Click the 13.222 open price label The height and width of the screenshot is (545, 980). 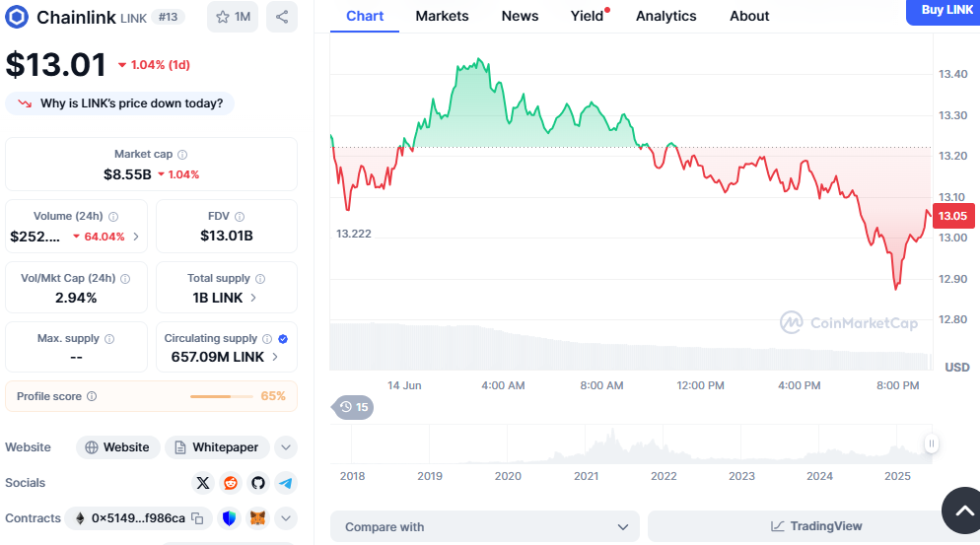pyautogui.click(x=354, y=234)
